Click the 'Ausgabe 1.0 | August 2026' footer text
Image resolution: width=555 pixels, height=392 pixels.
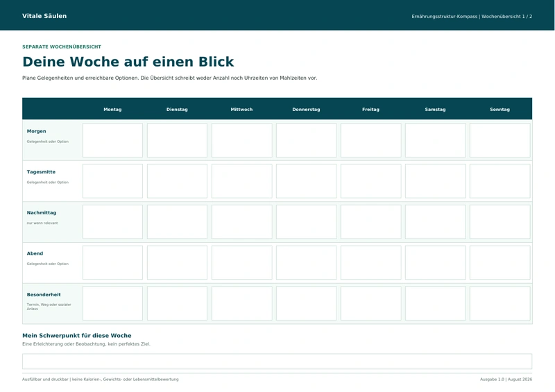pyautogui.click(x=506, y=380)
